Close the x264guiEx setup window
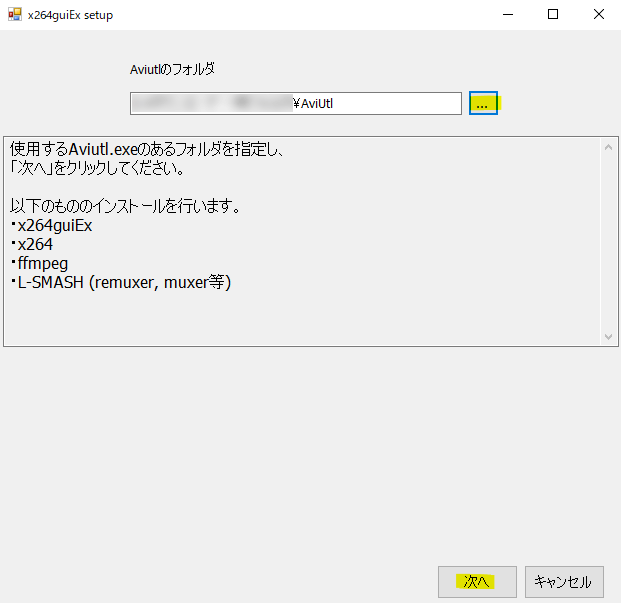The image size is (621, 603). pos(599,15)
